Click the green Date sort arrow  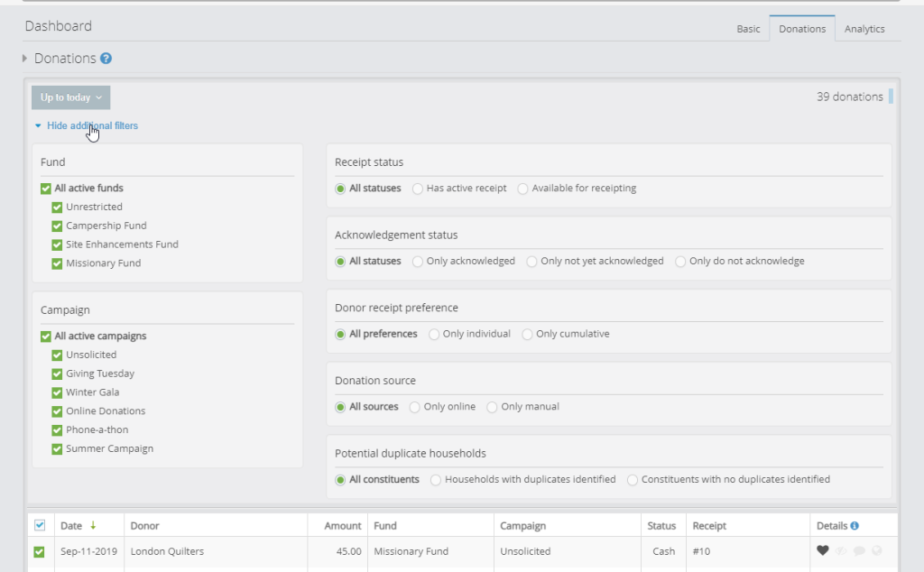(93, 525)
